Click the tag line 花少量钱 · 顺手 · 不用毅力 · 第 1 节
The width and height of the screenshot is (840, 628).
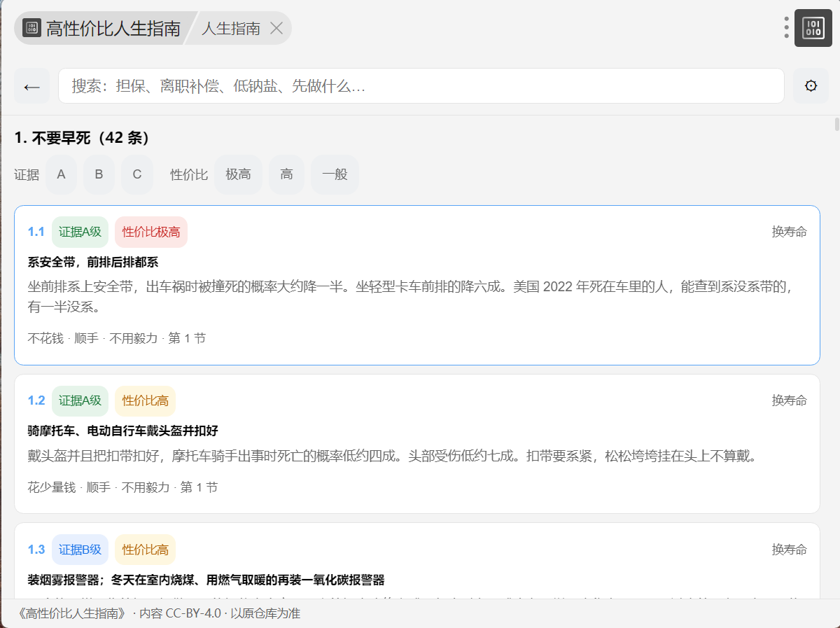coord(123,487)
